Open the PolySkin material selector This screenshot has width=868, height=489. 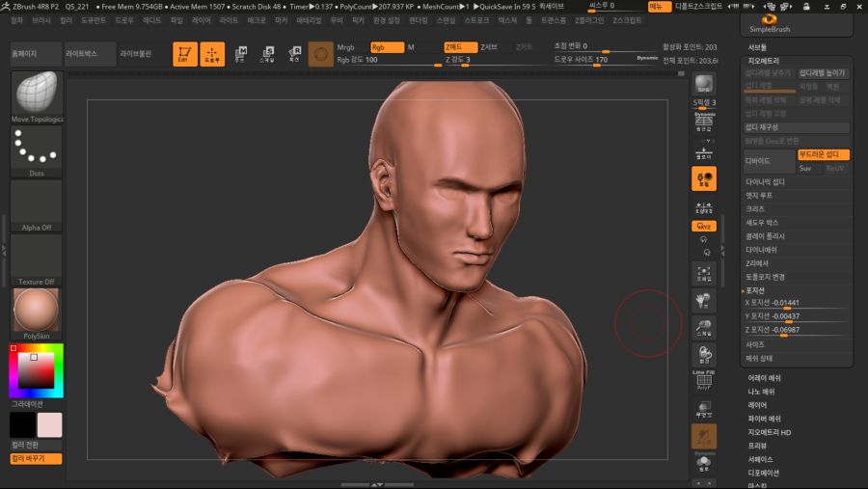coord(37,313)
